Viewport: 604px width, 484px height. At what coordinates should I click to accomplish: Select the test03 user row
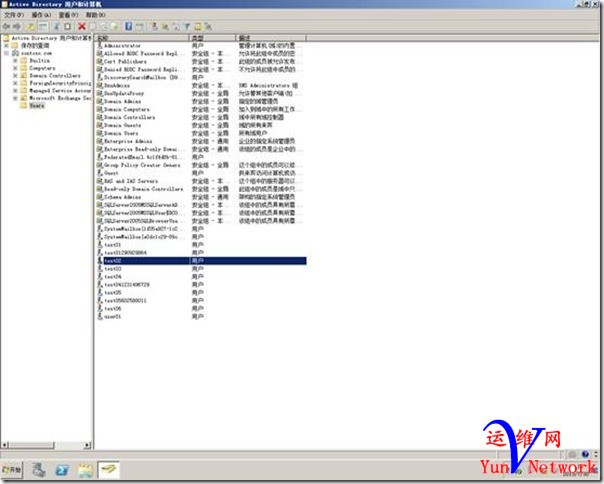[201, 269]
